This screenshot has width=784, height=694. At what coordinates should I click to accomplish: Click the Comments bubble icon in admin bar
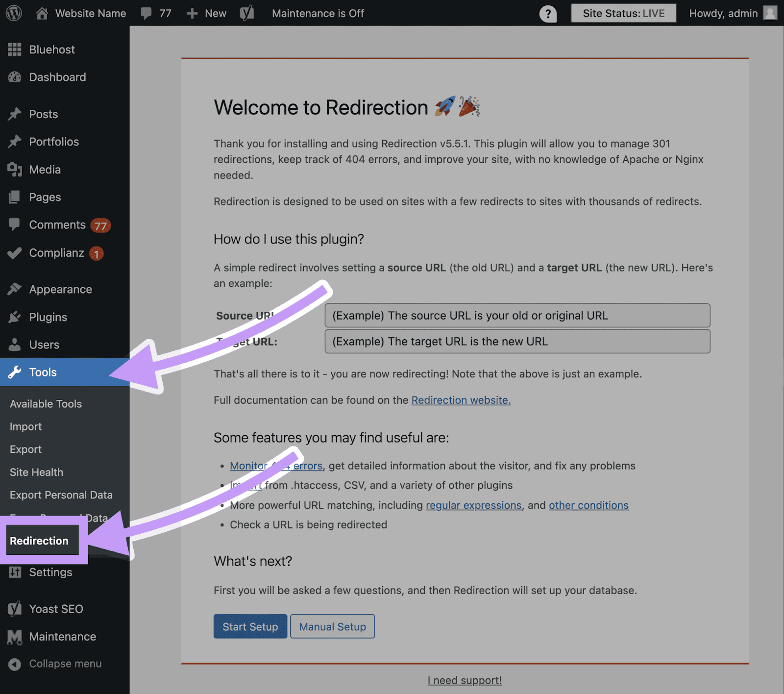(x=146, y=13)
